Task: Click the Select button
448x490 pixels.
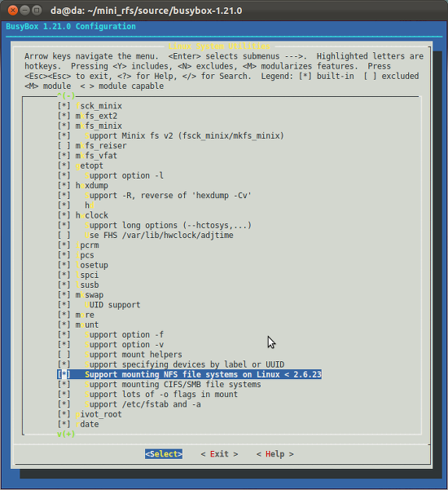Action: pos(164,454)
